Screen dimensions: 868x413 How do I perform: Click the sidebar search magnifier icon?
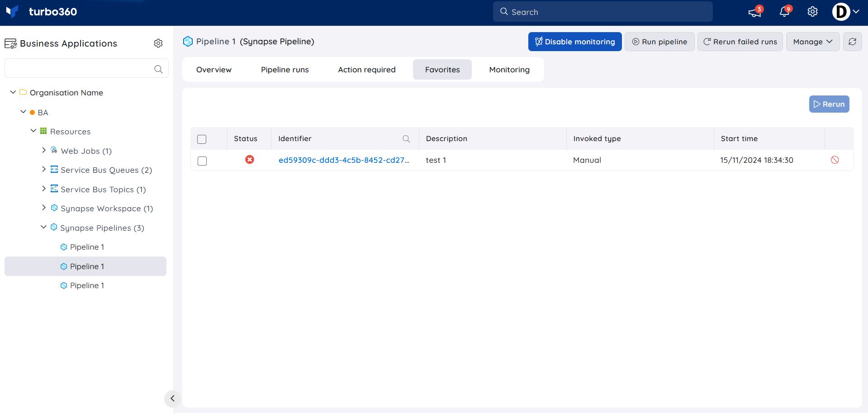click(158, 69)
